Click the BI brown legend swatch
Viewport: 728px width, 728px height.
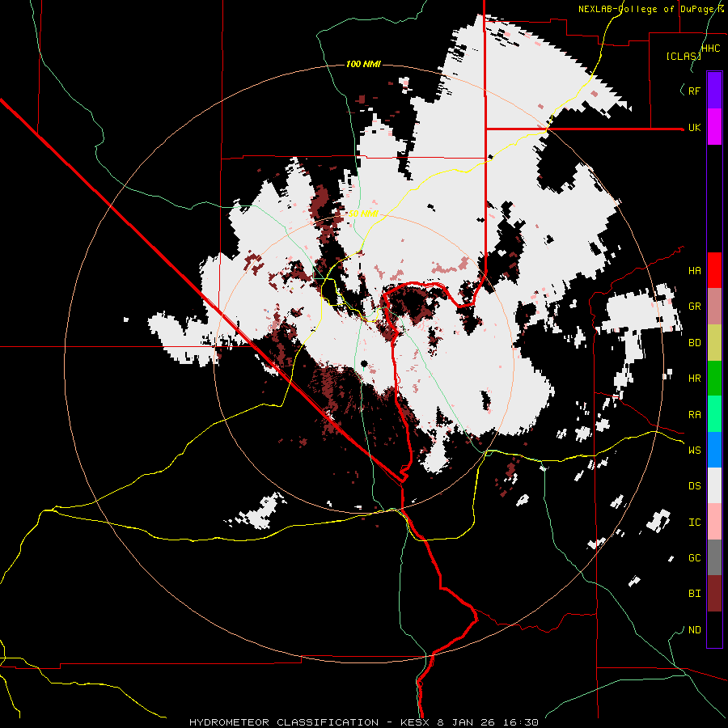[714, 594]
